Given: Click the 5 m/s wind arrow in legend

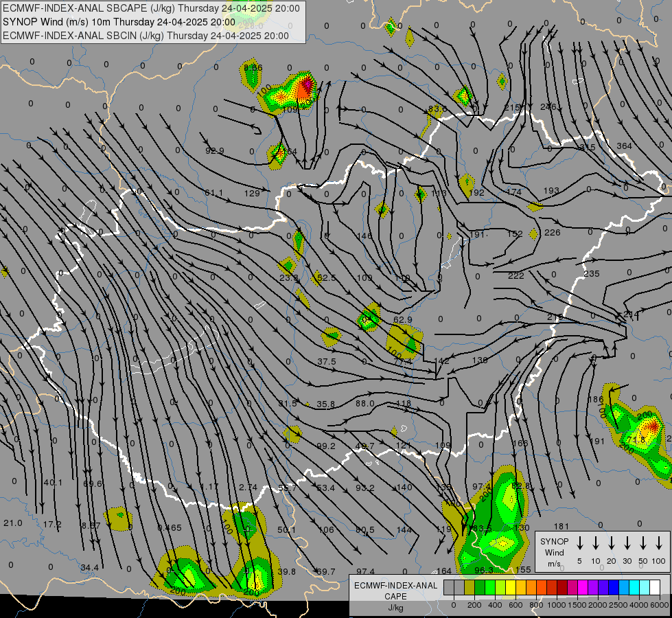Looking at the screenshot, I should pos(579,543).
